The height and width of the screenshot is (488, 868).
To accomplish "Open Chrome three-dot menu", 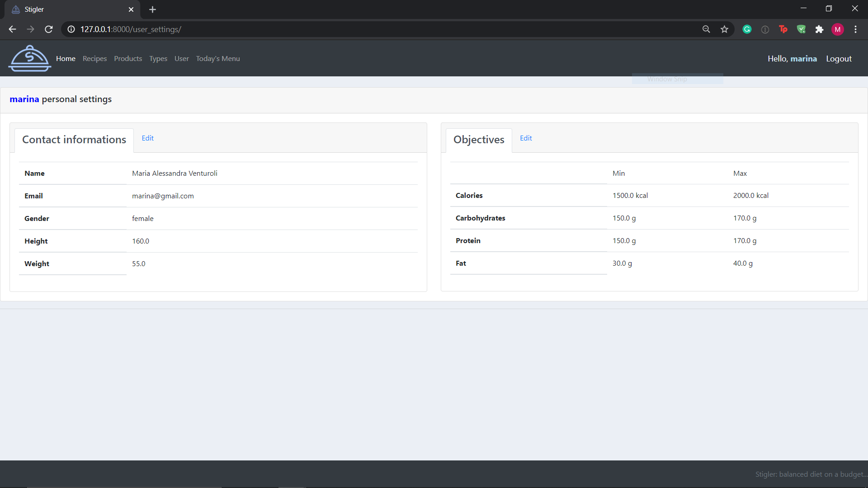I will [855, 29].
